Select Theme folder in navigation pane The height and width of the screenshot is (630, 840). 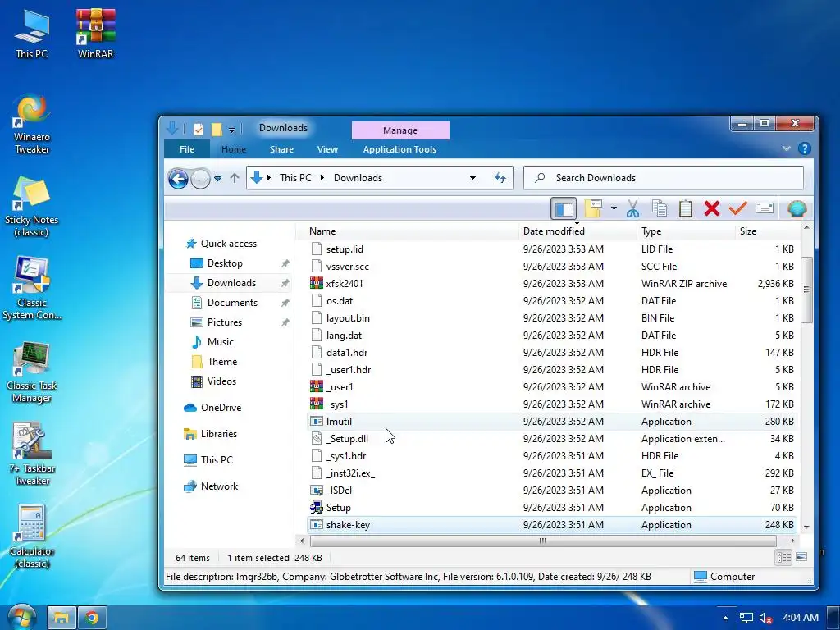221,362
